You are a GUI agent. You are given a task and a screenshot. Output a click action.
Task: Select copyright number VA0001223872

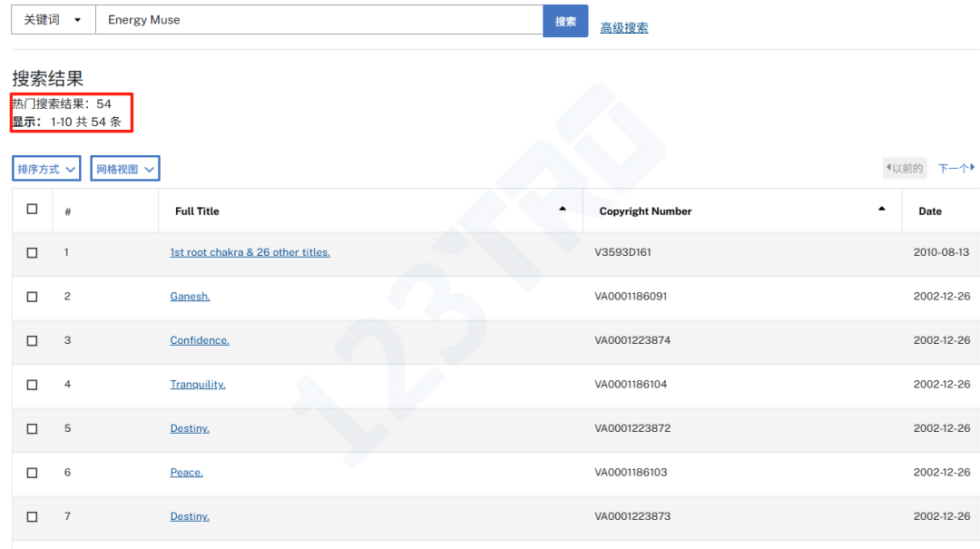point(632,428)
